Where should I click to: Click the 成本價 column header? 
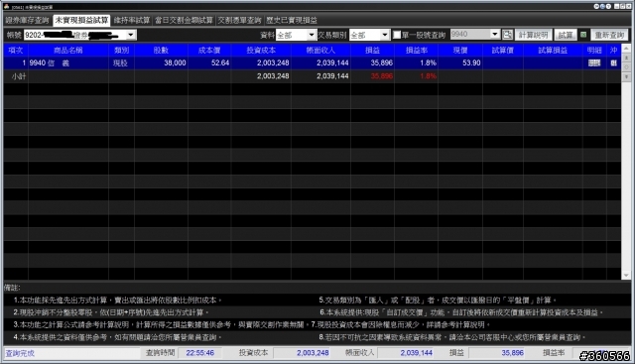coord(209,51)
